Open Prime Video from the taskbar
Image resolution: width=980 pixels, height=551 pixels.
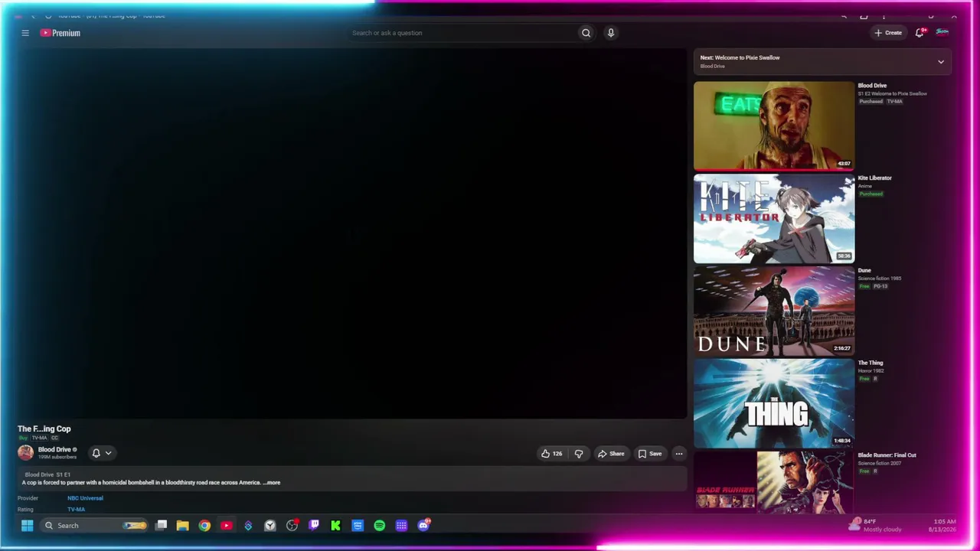click(x=358, y=525)
